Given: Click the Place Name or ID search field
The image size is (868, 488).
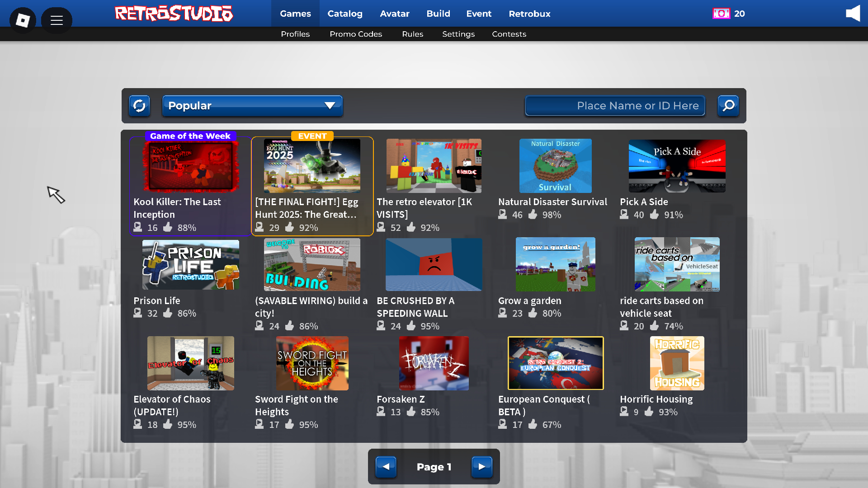Looking at the screenshot, I should 615,106.
